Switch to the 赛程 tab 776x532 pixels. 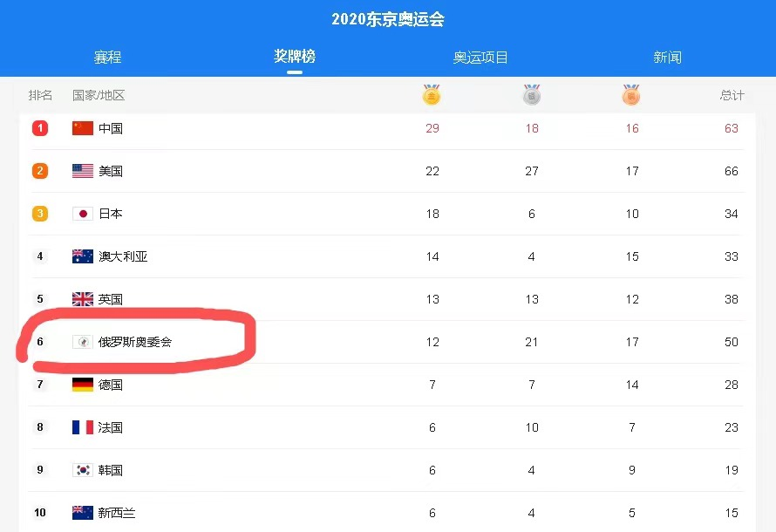107,58
